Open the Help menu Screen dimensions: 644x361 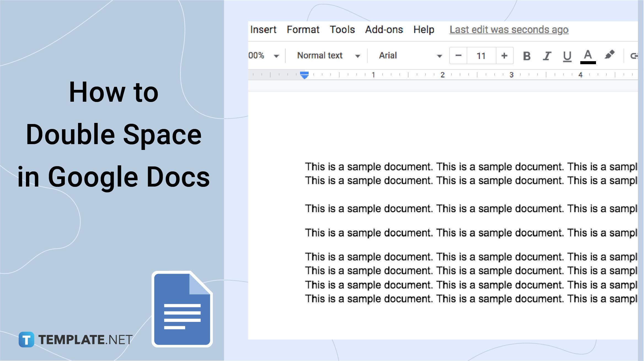(x=424, y=29)
